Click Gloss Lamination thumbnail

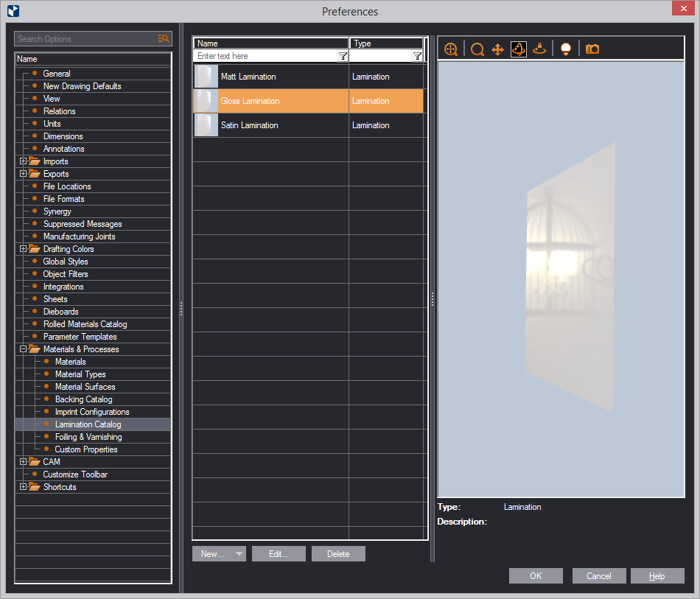coord(206,101)
